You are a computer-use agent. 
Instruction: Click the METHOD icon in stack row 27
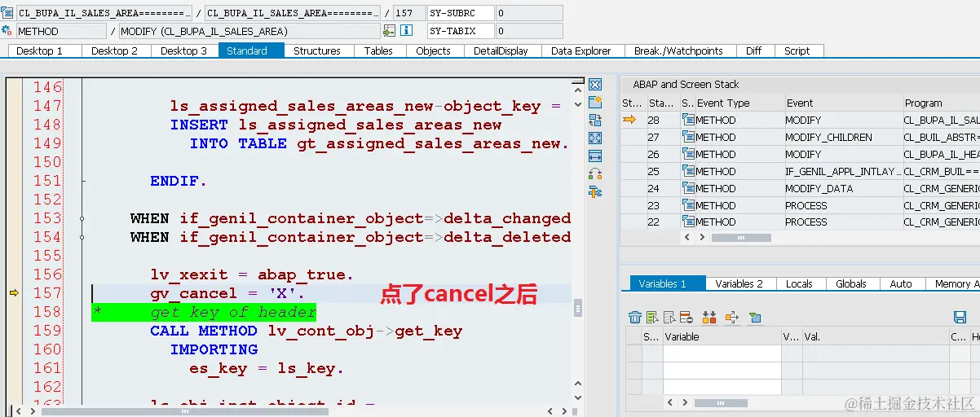[688, 137]
